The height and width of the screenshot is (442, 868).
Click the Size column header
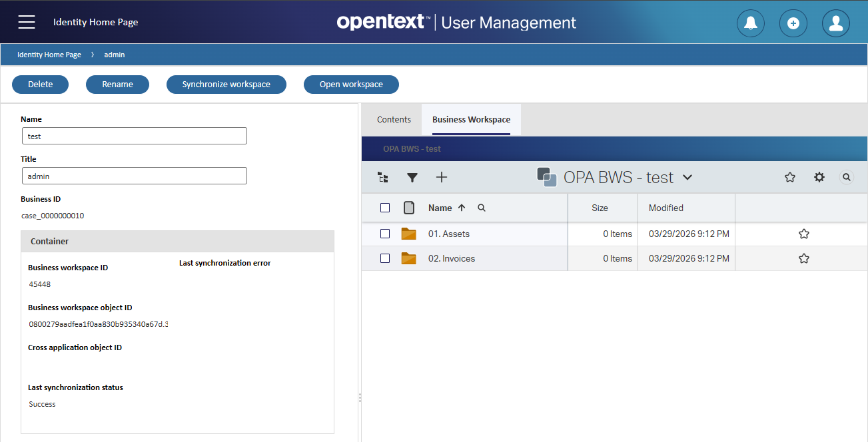tap(600, 208)
